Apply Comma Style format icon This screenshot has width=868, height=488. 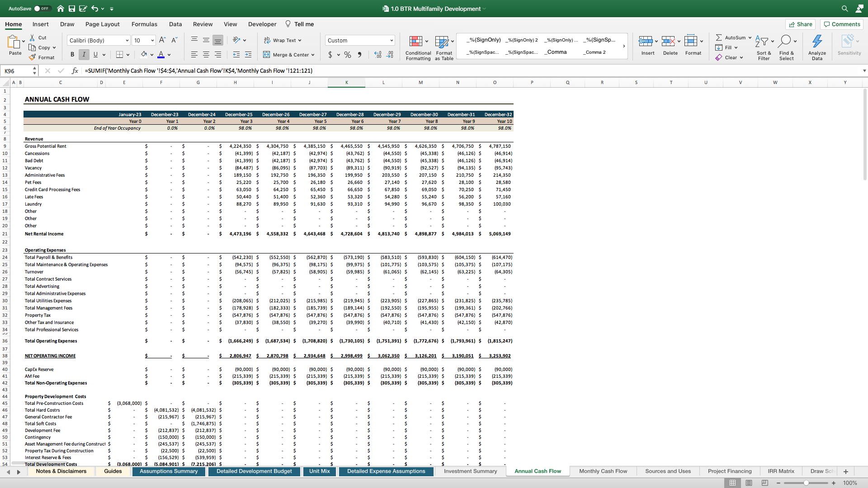click(359, 55)
